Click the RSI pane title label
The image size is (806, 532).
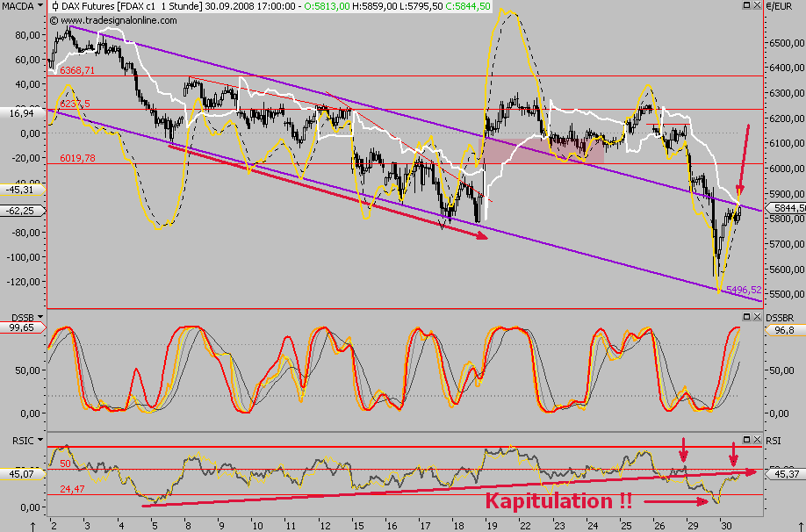tap(774, 441)
